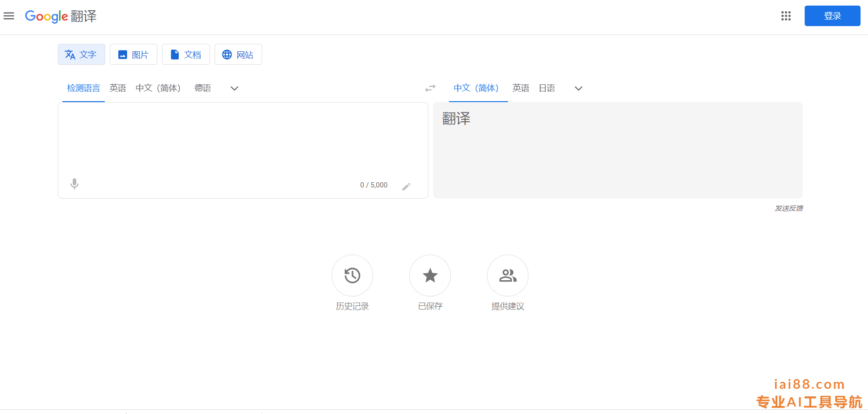
Task: Choose 中文 (简体) as source language
Action: tap(158, 88)
